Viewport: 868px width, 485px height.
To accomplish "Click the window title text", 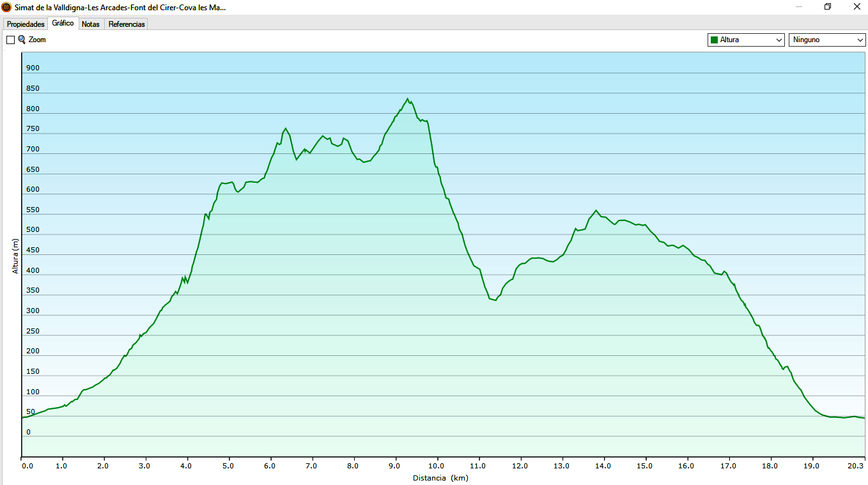I will pyautogui.click(x=120, y=7).
